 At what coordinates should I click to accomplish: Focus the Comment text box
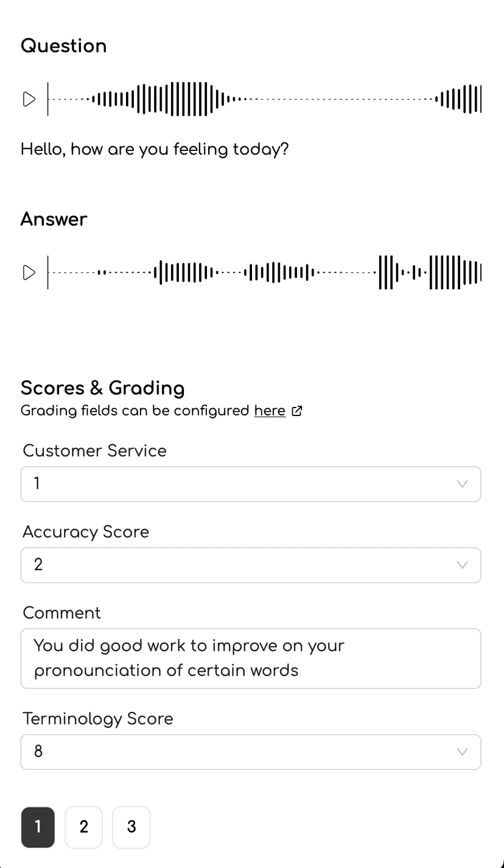point(251,658)
